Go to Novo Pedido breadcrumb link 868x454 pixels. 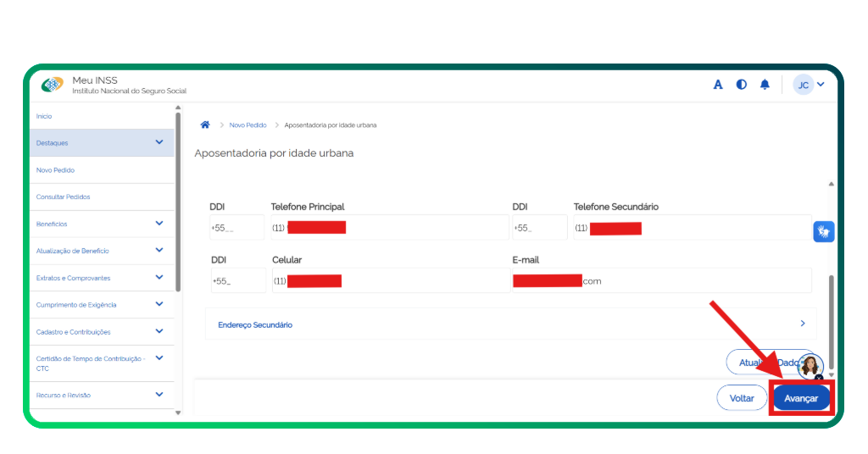(x=248, y=125)
